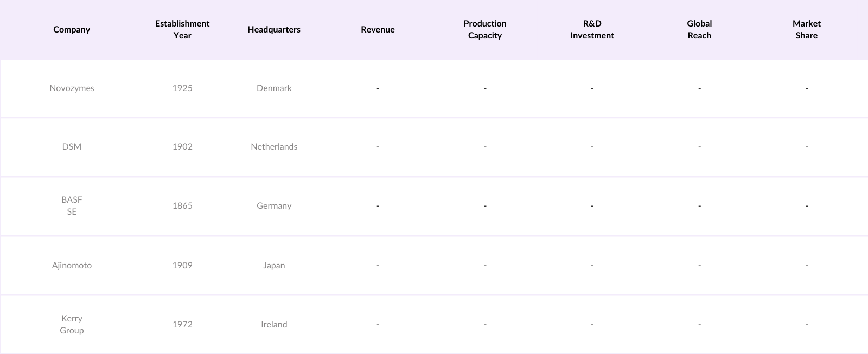Viewport: 868px width, 354px height.
Task: Click the year 1865 cell
Action: point(182,205)
